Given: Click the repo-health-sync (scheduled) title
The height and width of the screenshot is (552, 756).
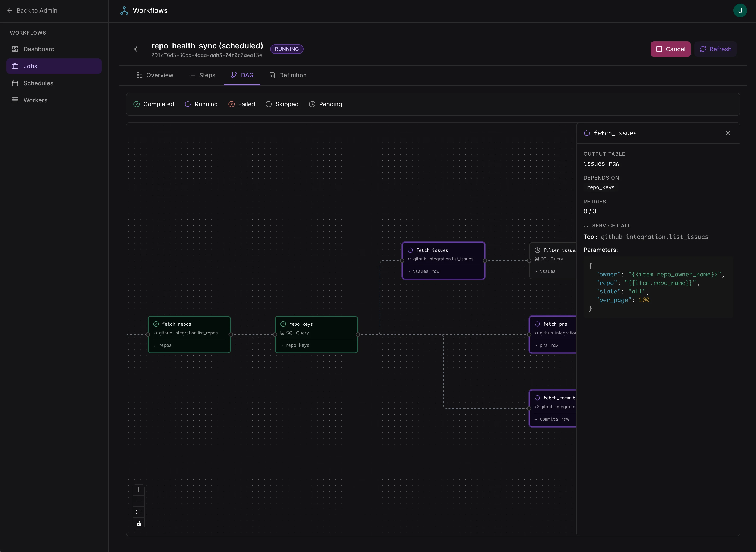Looking at the screenshot, I should pyautogui.click(x=207, y=46).
